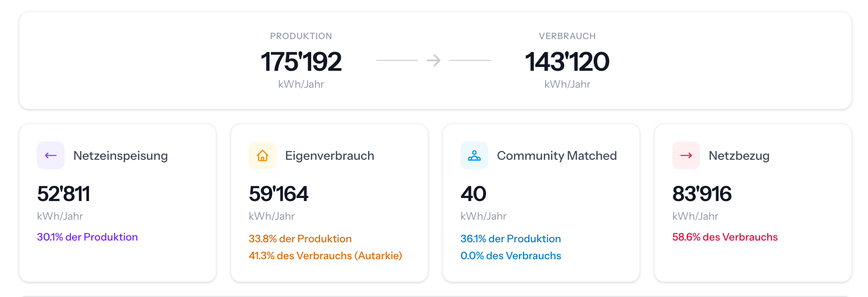Image resolution: width=868 pixels, height=297 pixels.
Task: Click the purple left-arrow Netzeinspeisung icon
Action: click(x=51, y=155)
